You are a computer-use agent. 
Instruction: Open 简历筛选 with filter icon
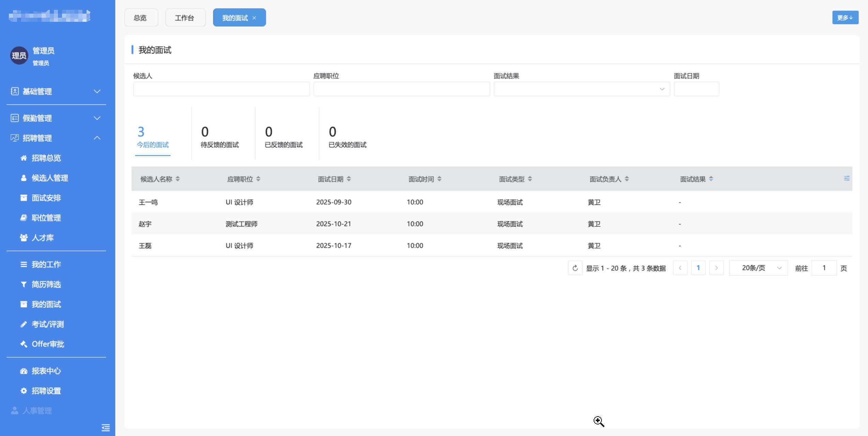(x=46, y=284)
